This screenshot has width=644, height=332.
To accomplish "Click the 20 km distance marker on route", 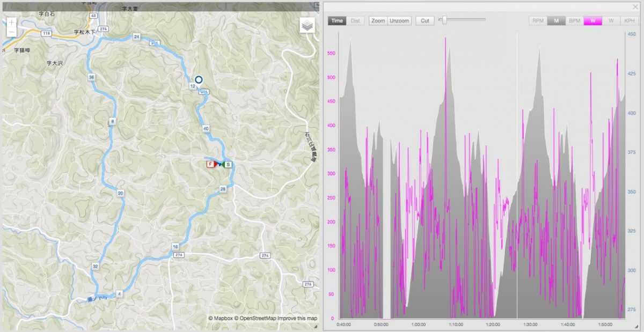I will pos(120,193).
